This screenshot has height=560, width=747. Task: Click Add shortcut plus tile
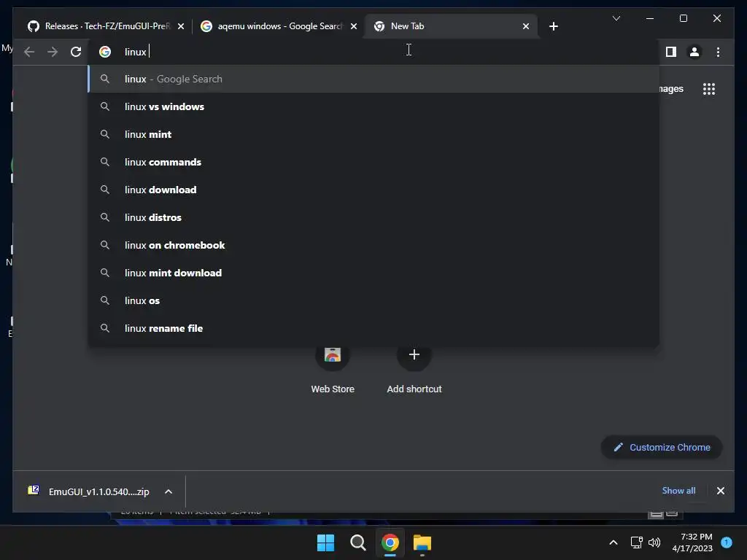point(414,369)
